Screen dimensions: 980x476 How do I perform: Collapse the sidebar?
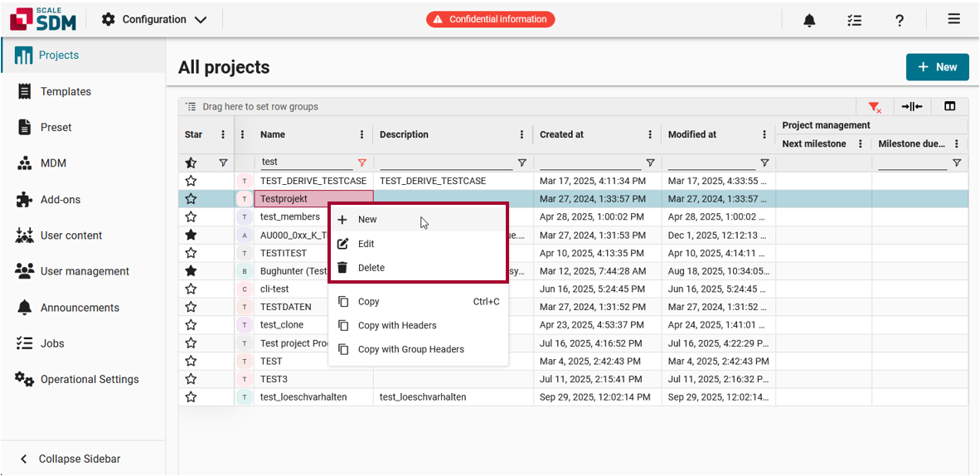(70, 459)
